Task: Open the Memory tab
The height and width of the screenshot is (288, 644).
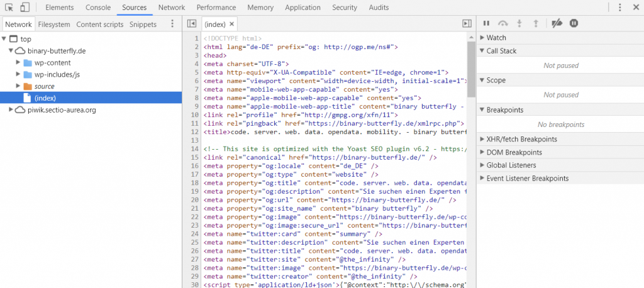Action: click(260, 8)
